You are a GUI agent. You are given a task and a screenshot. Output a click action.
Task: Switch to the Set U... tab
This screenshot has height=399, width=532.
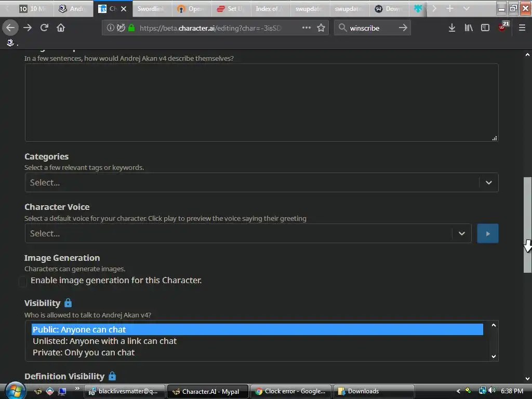231,9
